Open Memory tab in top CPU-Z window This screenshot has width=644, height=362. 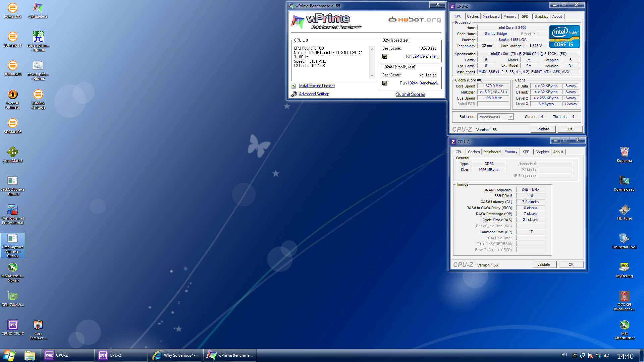click(x=509, y=16)
